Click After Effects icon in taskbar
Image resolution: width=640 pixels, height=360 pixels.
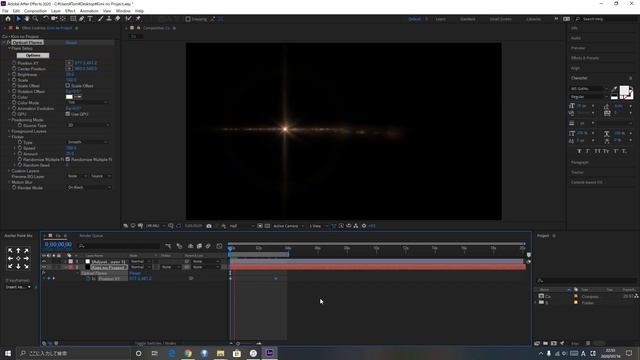(x=270, y=353)
